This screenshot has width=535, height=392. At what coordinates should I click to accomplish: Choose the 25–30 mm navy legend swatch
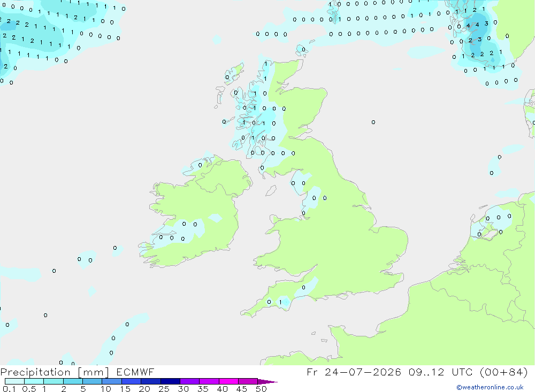coord(170,381)
